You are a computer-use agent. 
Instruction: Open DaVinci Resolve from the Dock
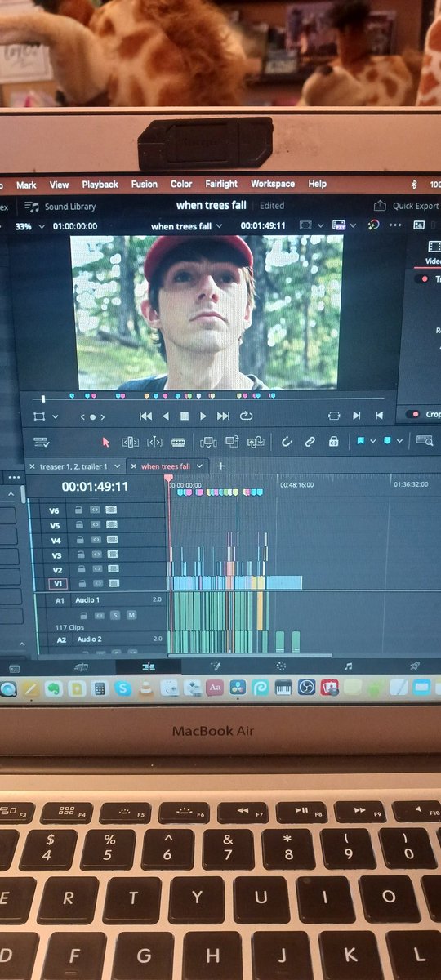click(x=237, y=688)
